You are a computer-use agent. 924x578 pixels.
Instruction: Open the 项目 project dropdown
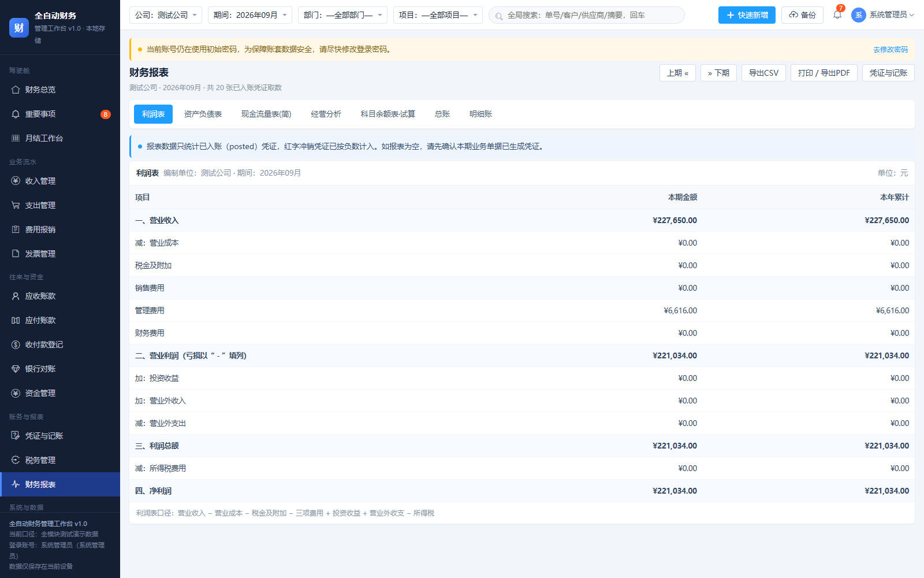point(438,15)
